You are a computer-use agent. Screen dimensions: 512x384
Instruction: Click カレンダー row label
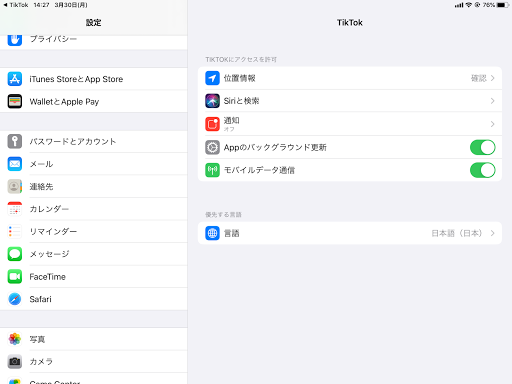pyautogui.click(x=49, y=209)
